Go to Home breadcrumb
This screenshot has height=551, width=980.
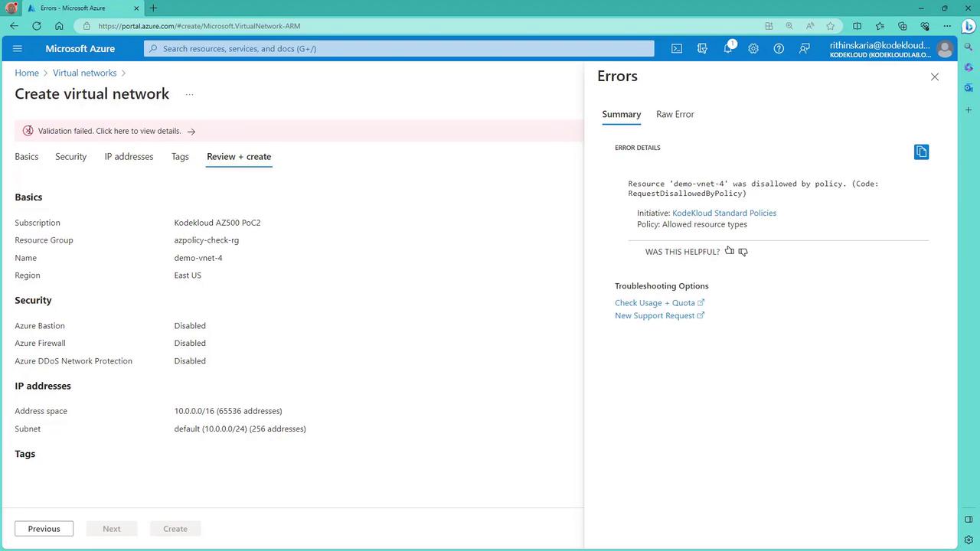pyautogui.click(x=27, y=73)
